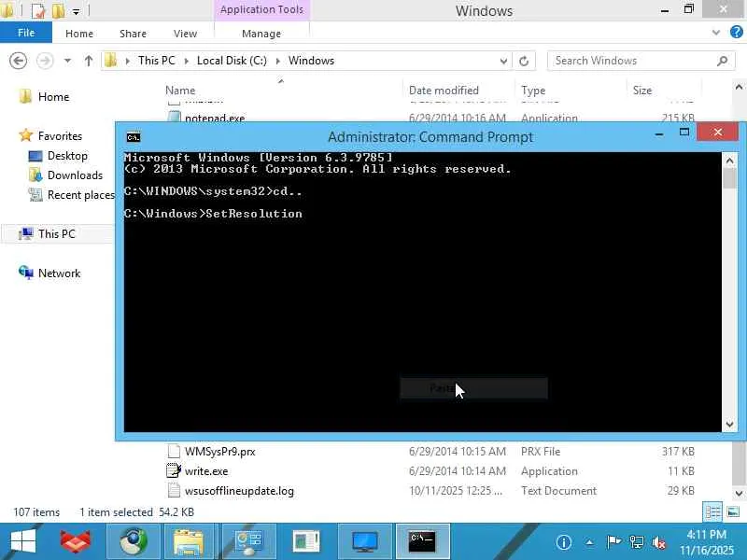Switch to Details view layout icon
The image size is (747, 560).
click(x=712, y=512)
